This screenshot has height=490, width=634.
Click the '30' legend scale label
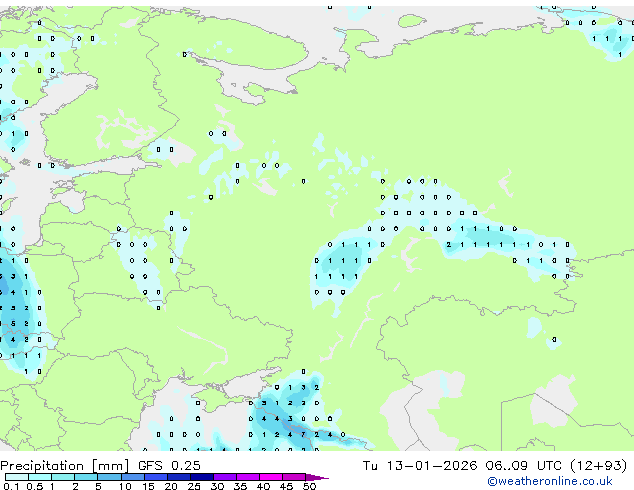(217, 486)
